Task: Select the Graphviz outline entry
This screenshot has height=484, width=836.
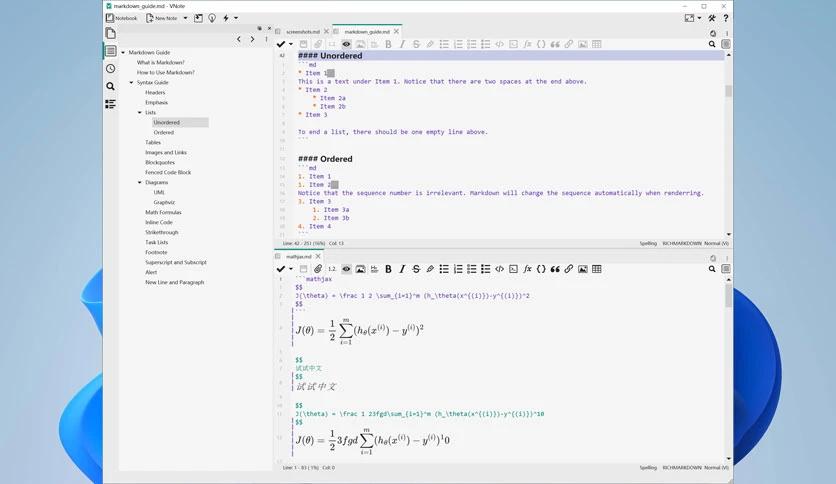Action: tap(164, 202)
